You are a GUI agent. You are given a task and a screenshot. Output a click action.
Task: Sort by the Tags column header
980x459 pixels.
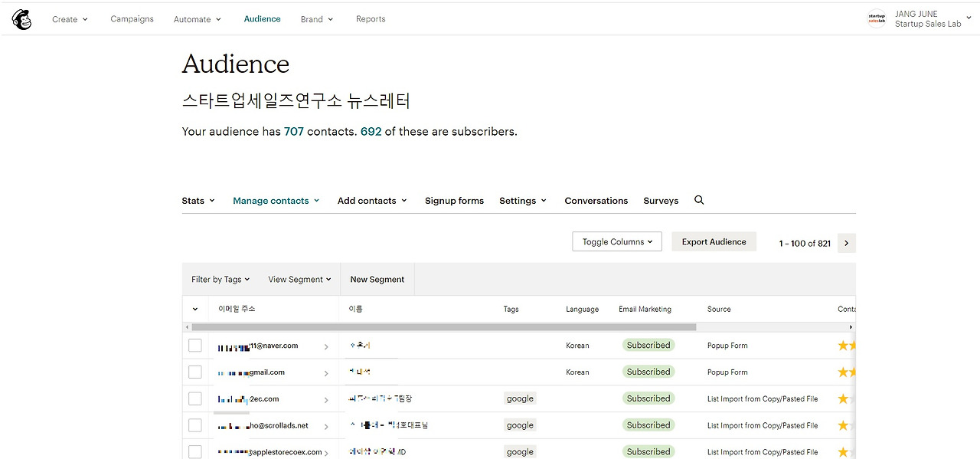(511, 310)
